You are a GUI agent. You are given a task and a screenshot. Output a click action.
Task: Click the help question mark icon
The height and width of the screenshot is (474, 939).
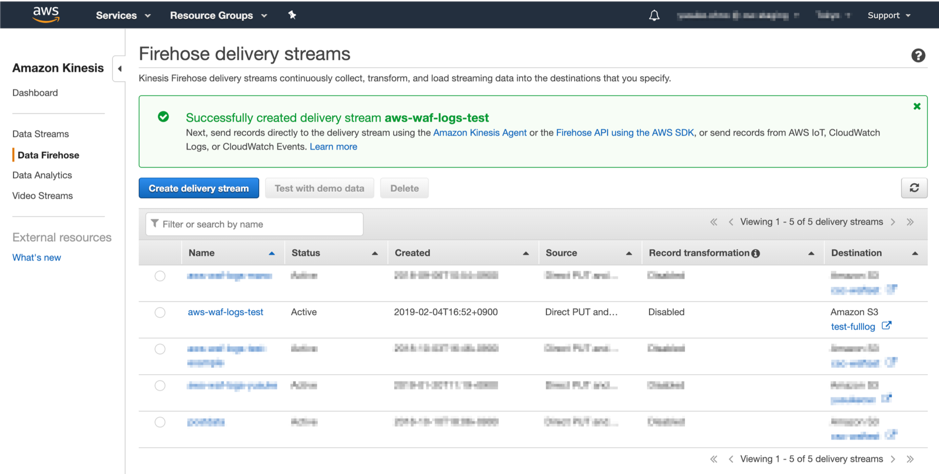tap(917, 56)
